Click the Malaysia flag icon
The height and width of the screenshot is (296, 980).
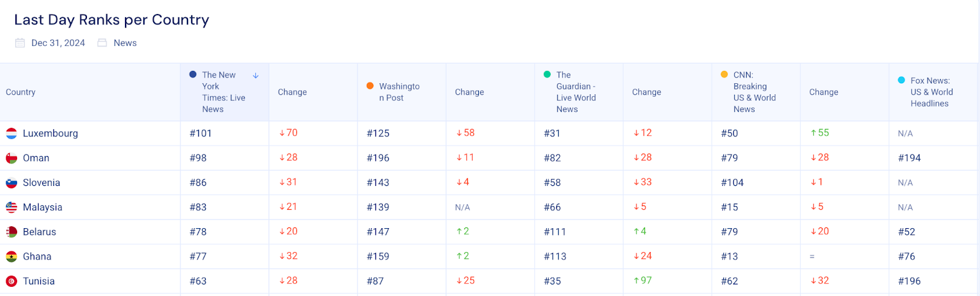click(x=12, y=207)
